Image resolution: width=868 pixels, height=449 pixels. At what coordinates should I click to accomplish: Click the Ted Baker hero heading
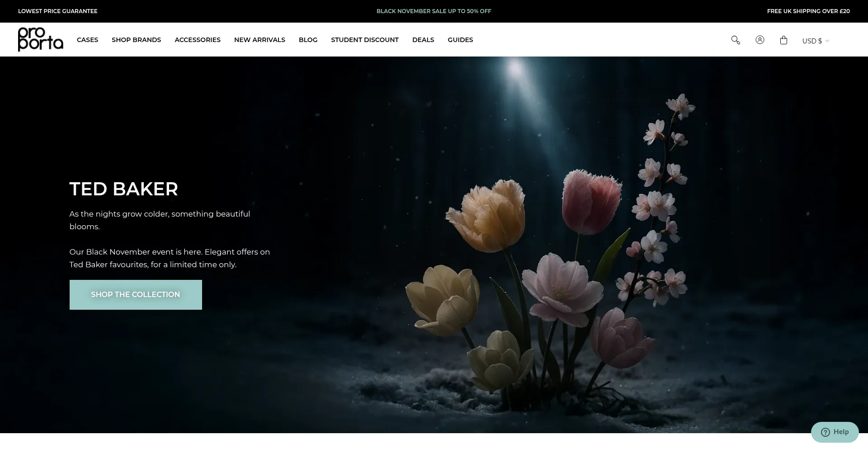click(x=123, y=189)
